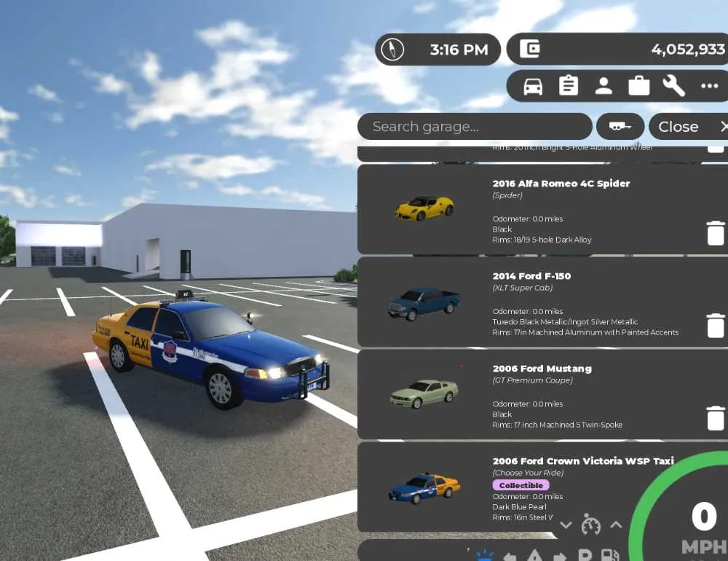
Task: Click the Collectible badge on the taxi
Action: 521,485
